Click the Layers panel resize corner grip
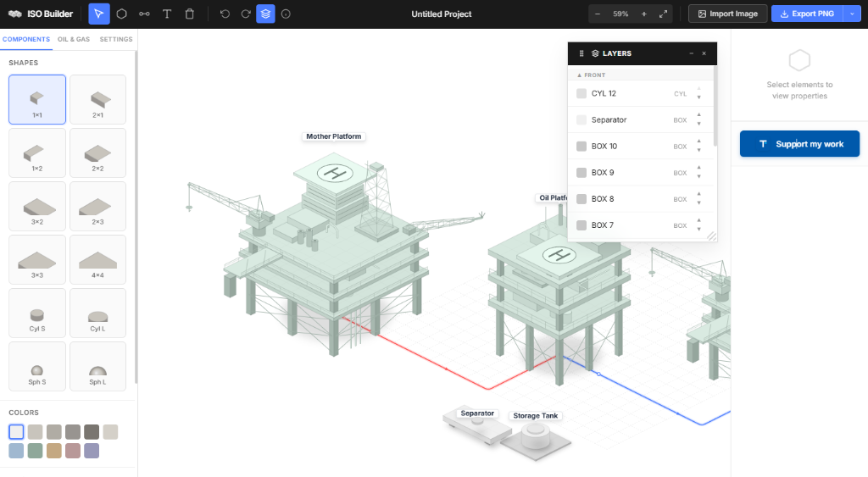Screen dimensions: 868x477 point(712,236)
